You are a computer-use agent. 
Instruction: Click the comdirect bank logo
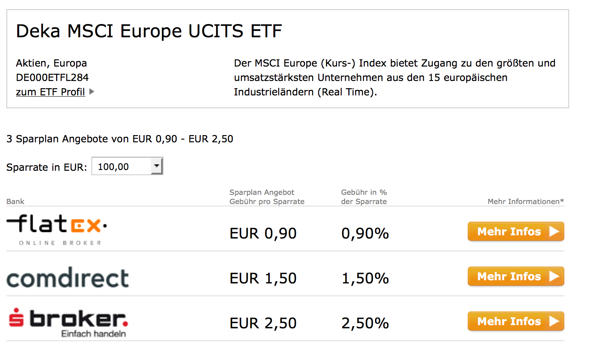tap(68, 278)
